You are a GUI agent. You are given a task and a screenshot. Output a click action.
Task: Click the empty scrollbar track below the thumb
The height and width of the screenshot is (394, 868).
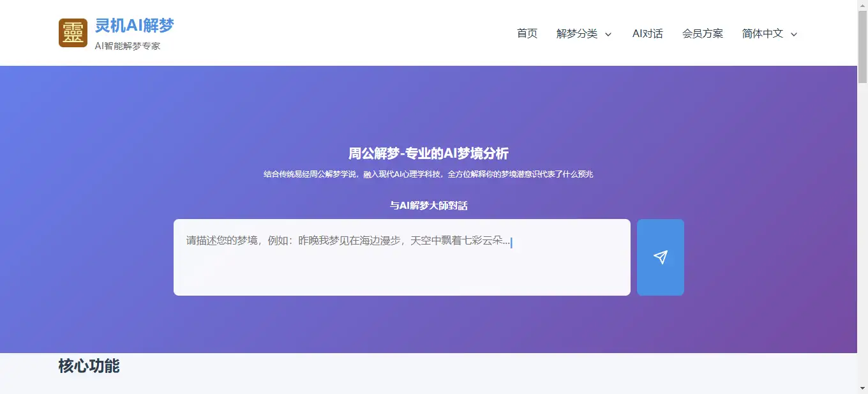click(x=862, y=255)
